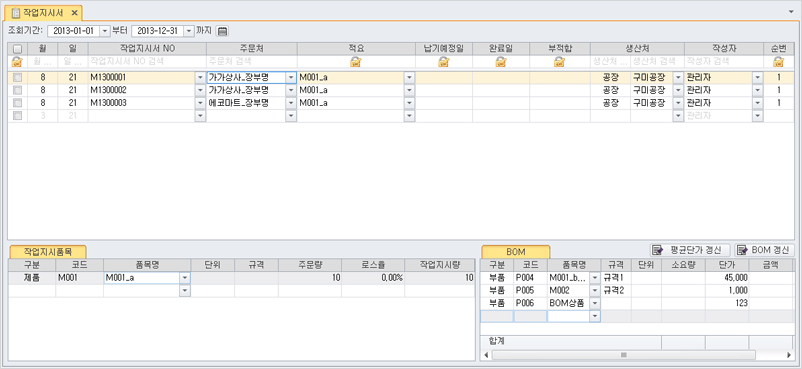
Task: Expand 적요 dropdown in M1300002 row
Action: pyautogui.click(x=409, y=90)
